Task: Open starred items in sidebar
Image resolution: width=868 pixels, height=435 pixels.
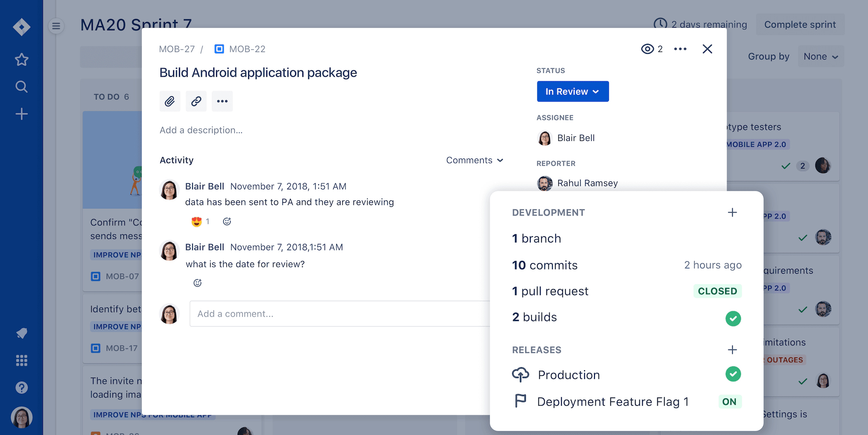Action: coord(22,59)
